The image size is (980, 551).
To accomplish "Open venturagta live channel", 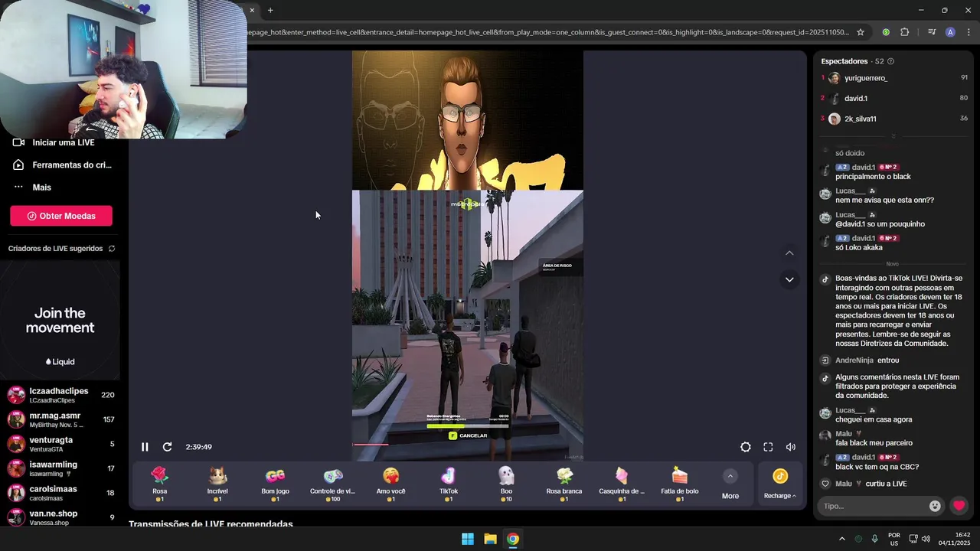I will click(60, 444).
